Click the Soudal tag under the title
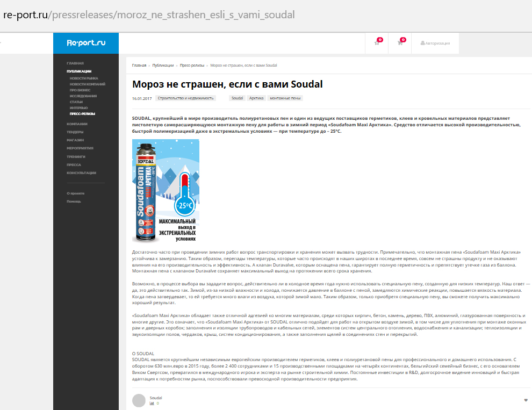Image resolution: width=532 pixels, height=410 pixels. (237, 98)
